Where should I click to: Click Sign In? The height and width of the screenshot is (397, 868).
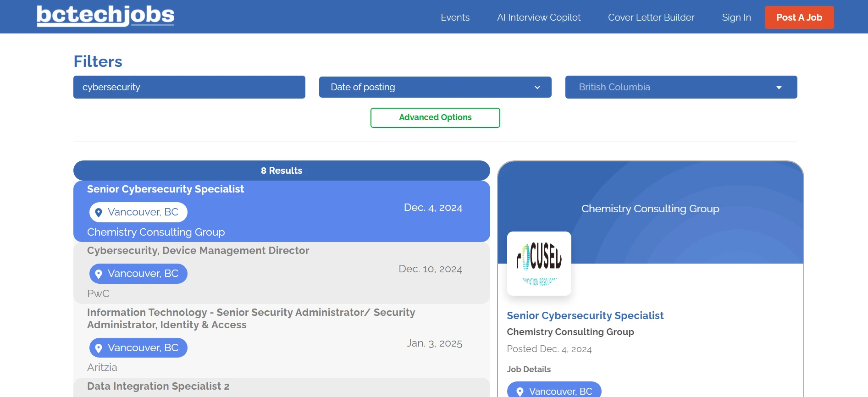click(x=736, y=17)
